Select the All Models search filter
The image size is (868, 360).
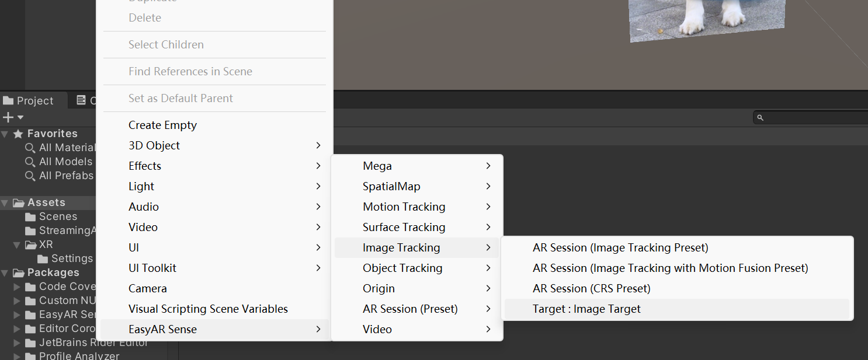coord(58,162)
